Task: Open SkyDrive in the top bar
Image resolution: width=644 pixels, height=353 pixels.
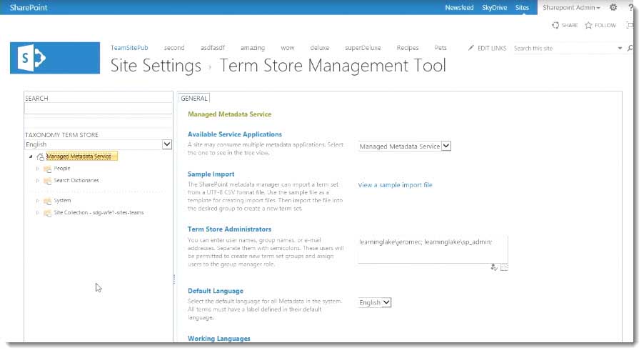Action: click(494, 7)
